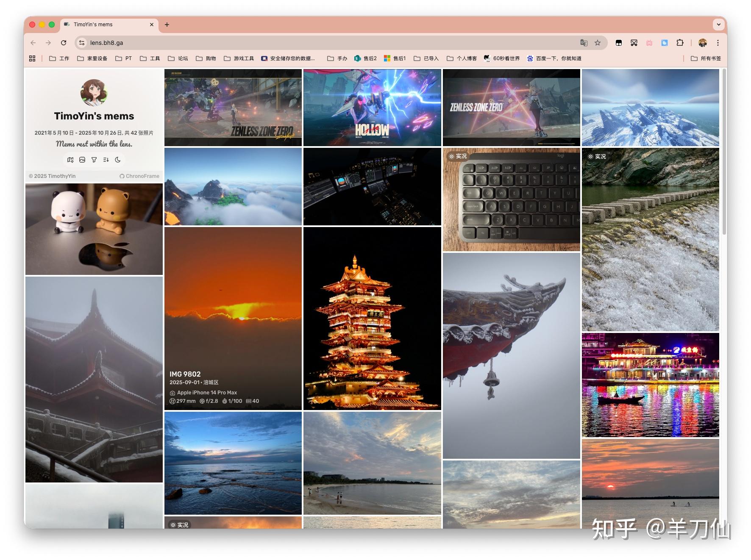Open the neon boat restaurant night photo
The height and width of the screenshot is (560, 751).
click(651, 385)
